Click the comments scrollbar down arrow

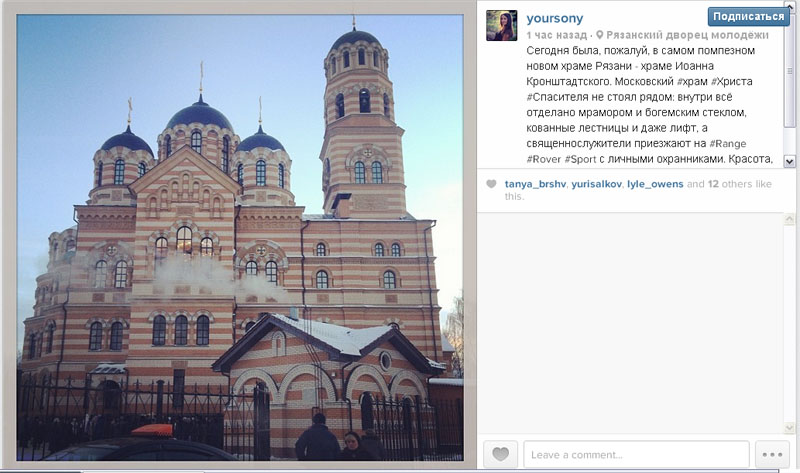(x=789, y=428)
